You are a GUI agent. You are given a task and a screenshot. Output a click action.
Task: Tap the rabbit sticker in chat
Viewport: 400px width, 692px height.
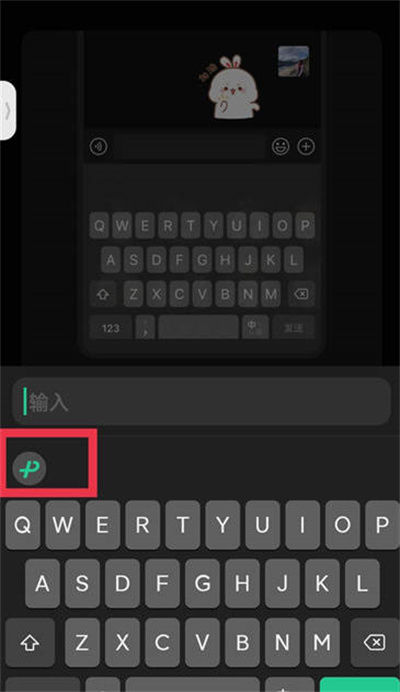(x=230, y=87)
